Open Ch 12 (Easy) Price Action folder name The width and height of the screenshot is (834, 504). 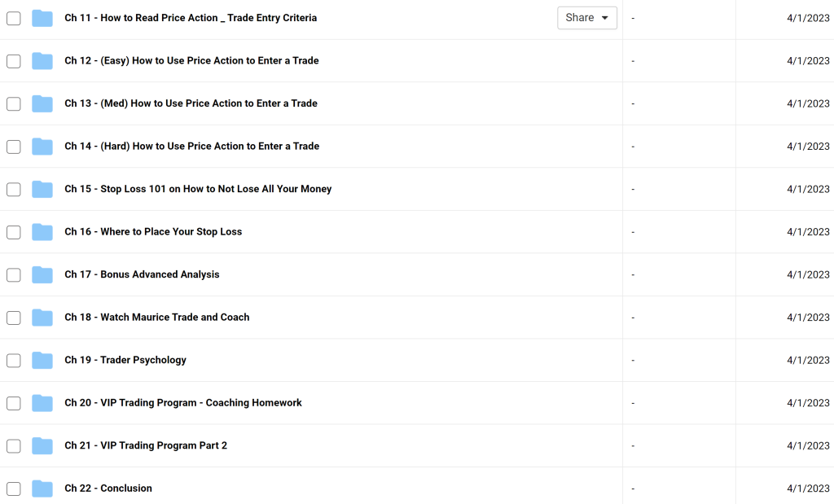point(191,61)
